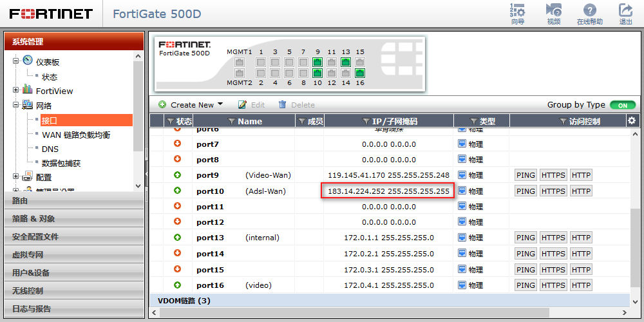Click the status up icon for port13
This screenshot has width=644, height=322.
178,237
